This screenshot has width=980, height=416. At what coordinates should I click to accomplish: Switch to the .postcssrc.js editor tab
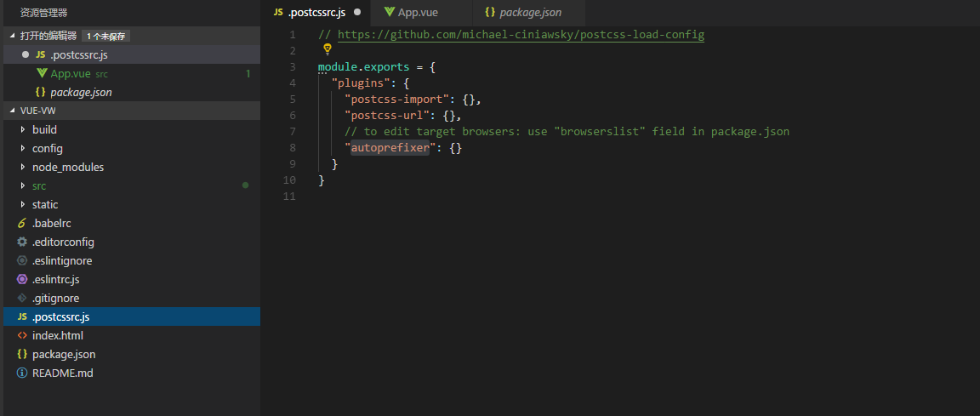coord(317,13)
